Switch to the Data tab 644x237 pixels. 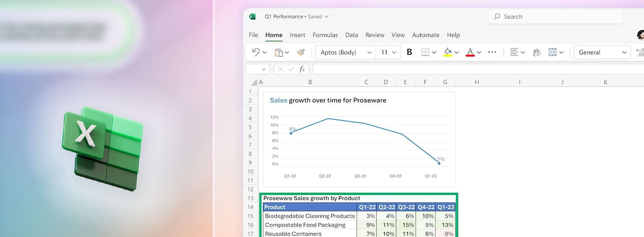[x=351, y=35]
